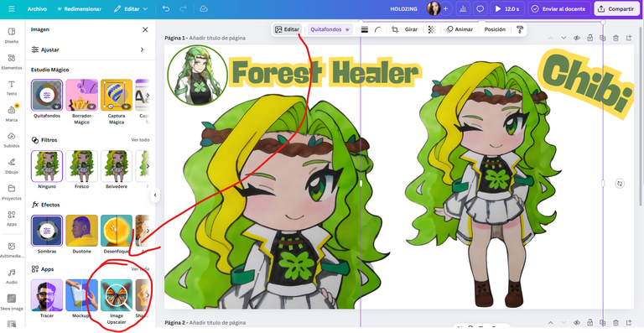Viewport: 644px width, 333px height.
Task: Lock page 1 with padlock icon
Action: click(589, 38)
